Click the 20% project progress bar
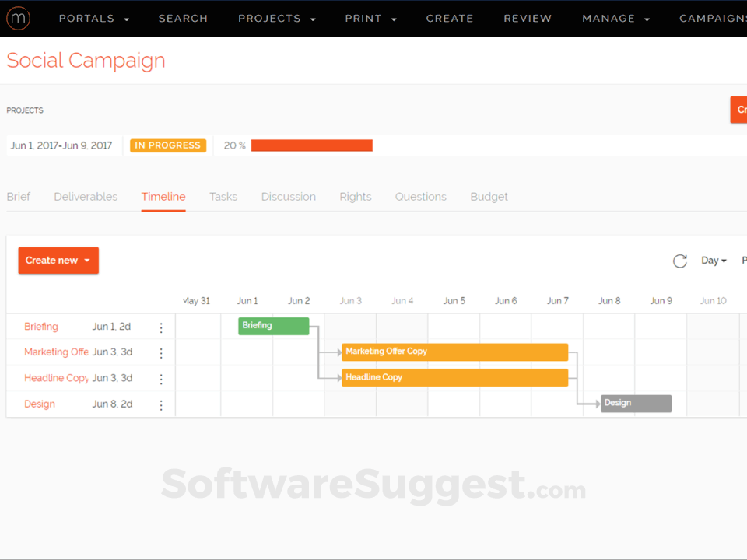The height and width of the screenshot is (560, 747). point(311,145)
